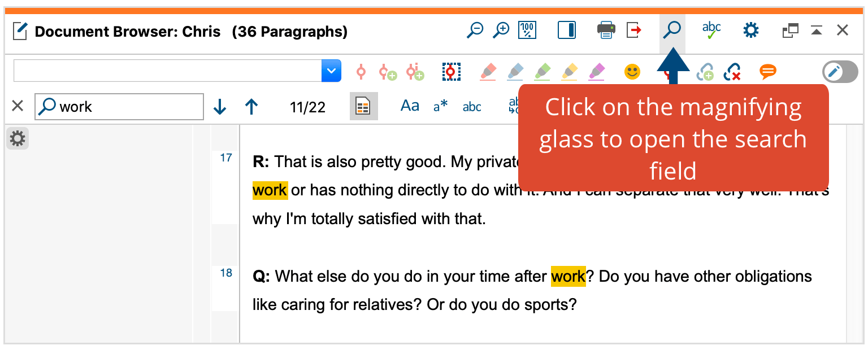Toggle the edit mode switch
The width and height of the screenshot is (868, 354).
point(840,72)
